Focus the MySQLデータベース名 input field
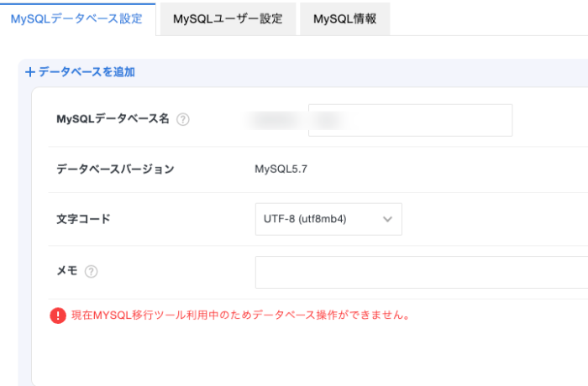588x386 pixels. pyautogui.click(x=410, y=120)
